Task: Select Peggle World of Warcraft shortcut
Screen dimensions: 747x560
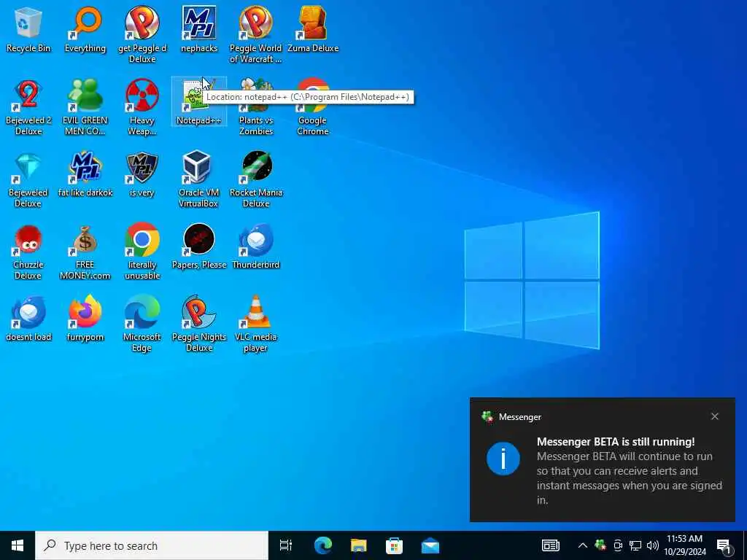Action: [x=256, y=34]
